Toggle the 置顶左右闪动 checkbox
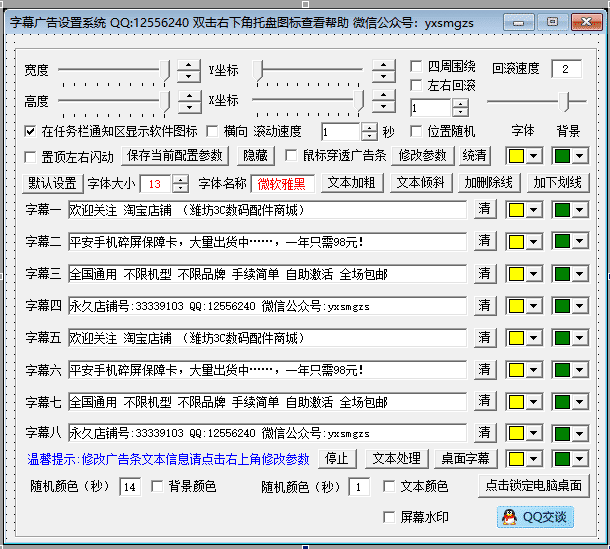The image size is (610, 549). pos(30,157)
